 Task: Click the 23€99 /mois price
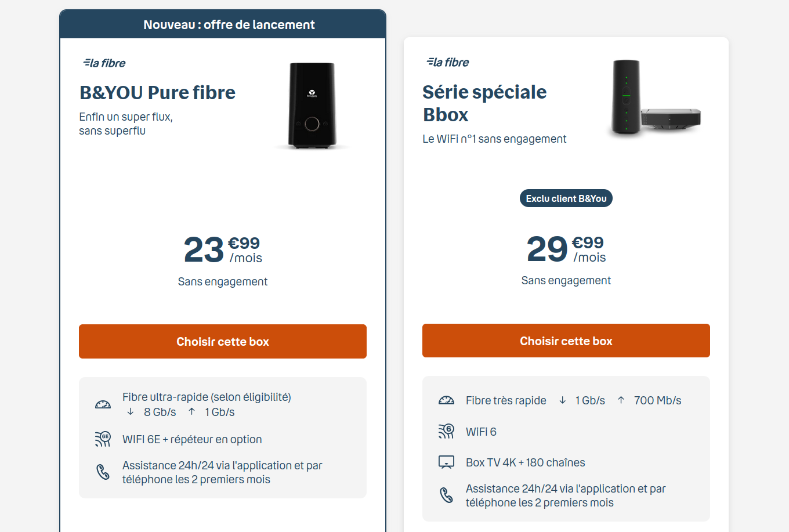223,249
